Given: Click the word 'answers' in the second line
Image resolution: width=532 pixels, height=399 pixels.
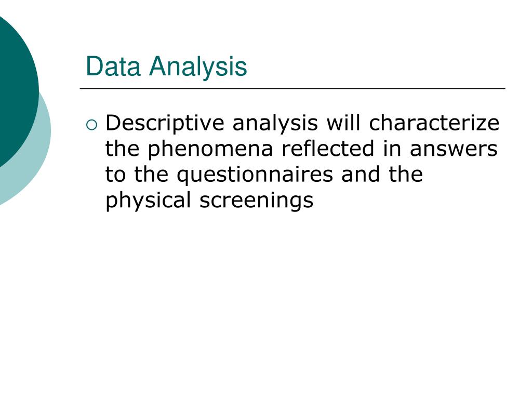Looking at the screenshot, I should tap(454, 149).
